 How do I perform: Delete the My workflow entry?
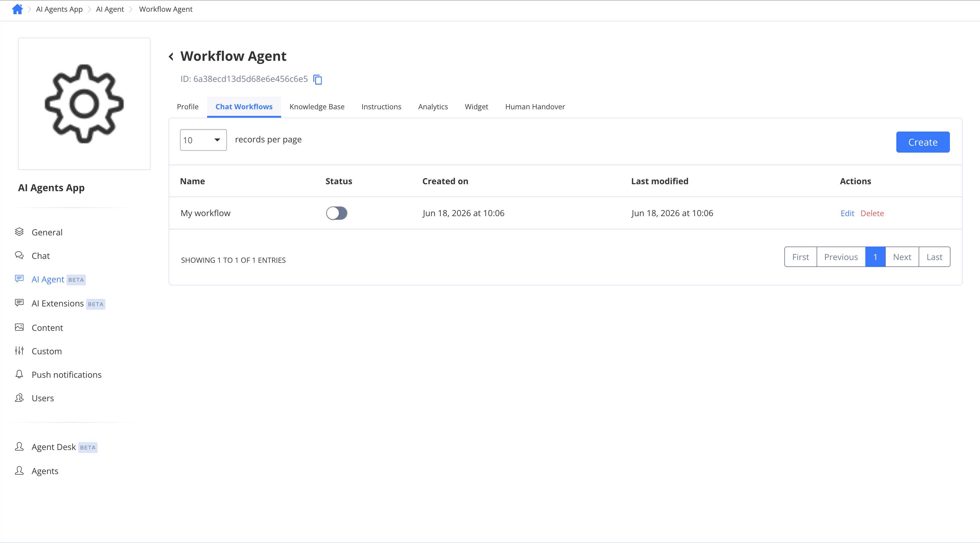coord(872,213)
